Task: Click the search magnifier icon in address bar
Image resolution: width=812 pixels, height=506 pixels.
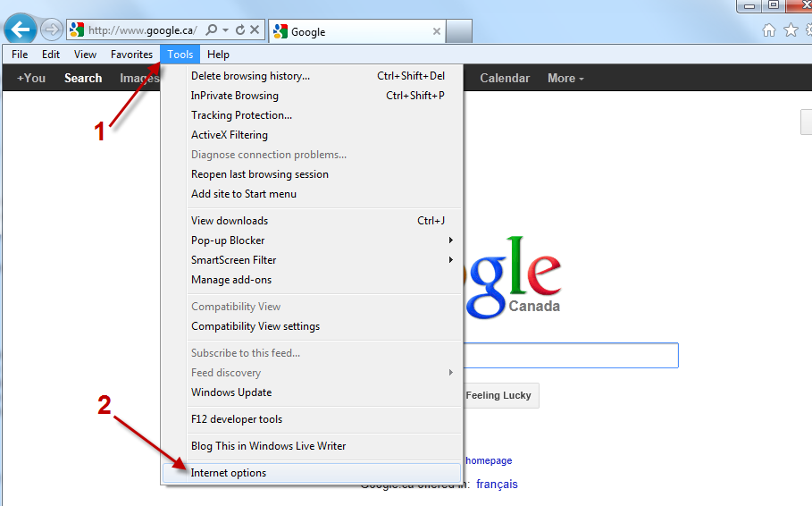Action: pyautogui.click(x=212, y=30)
